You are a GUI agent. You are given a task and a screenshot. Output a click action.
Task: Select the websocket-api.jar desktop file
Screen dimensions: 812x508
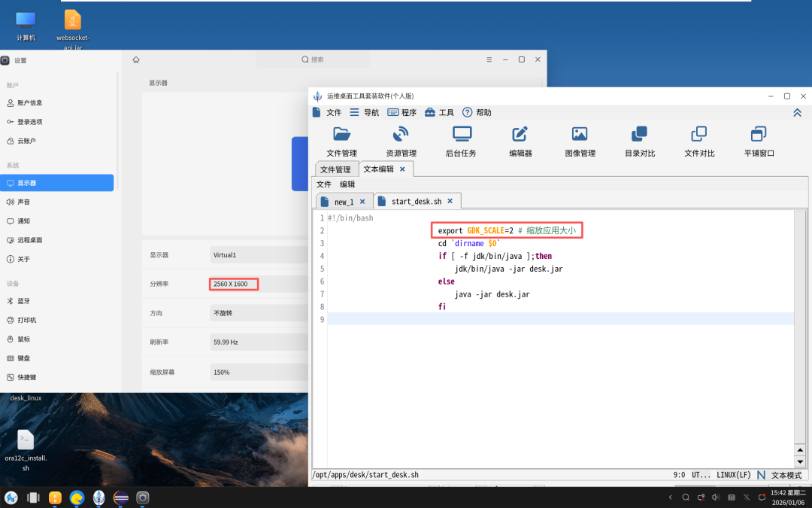point(73,29)
